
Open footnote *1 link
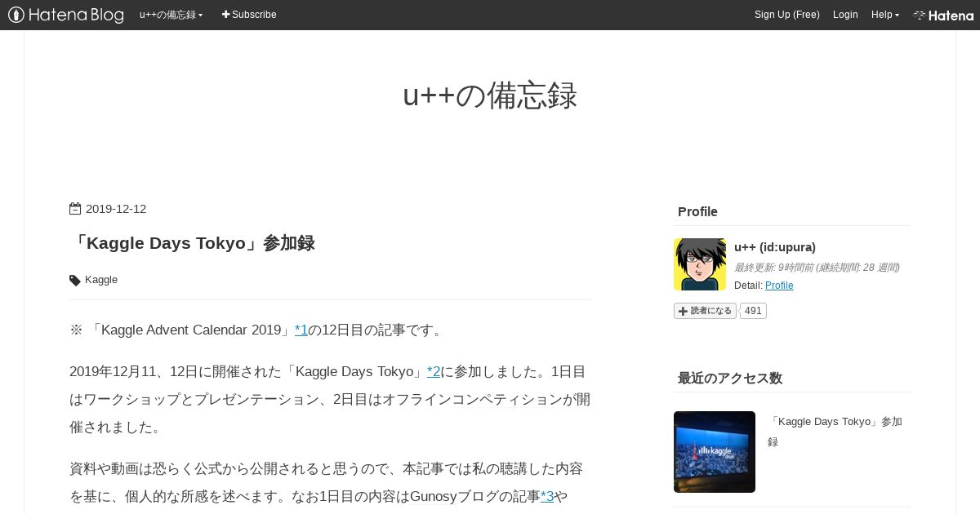pyautogui.click(x=301, y=330)
